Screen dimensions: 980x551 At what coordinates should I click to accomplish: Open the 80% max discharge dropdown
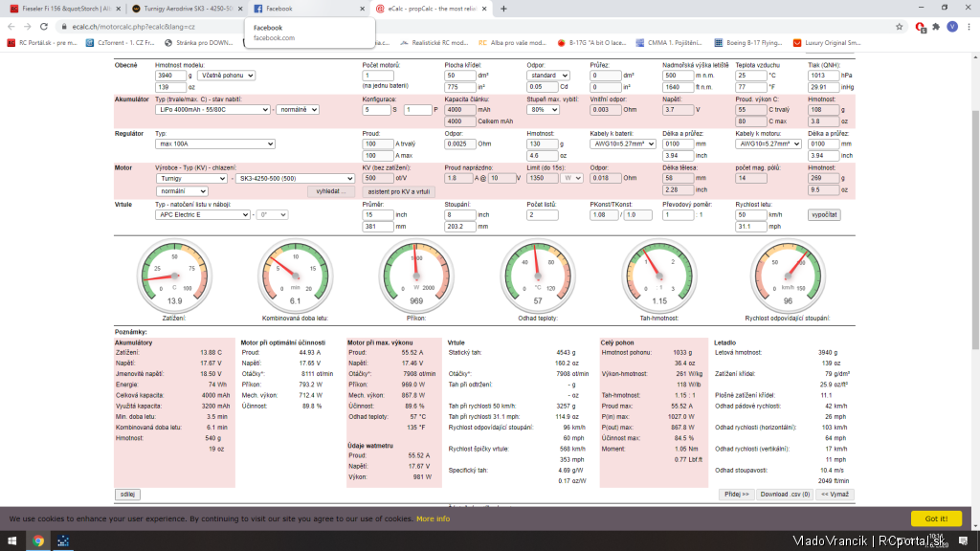click(543, 110)
